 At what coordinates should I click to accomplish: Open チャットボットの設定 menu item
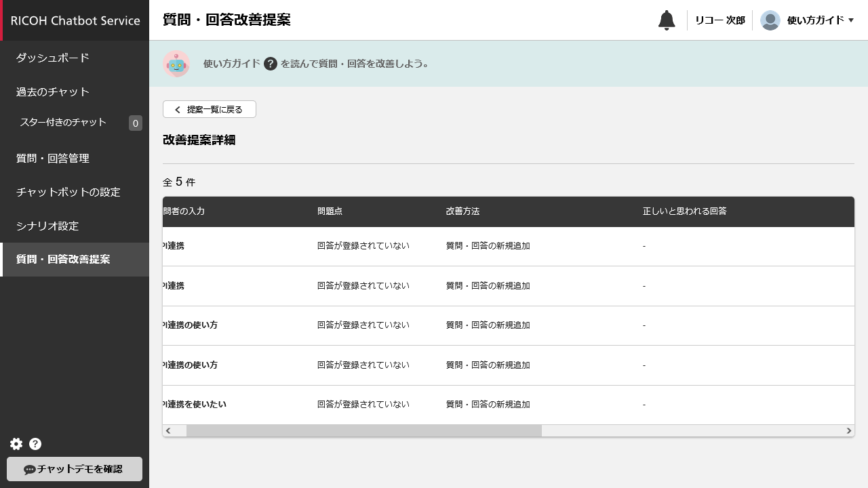tap(68, 192)
